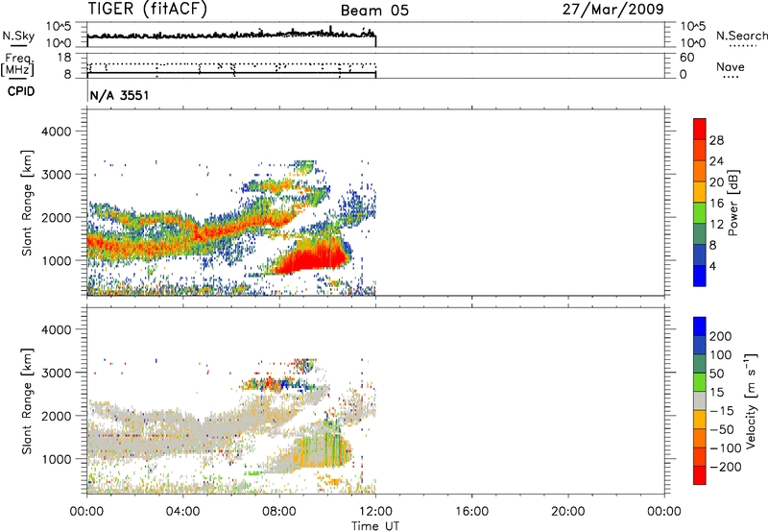Click the '12:00' time axis label

[375, 512]
